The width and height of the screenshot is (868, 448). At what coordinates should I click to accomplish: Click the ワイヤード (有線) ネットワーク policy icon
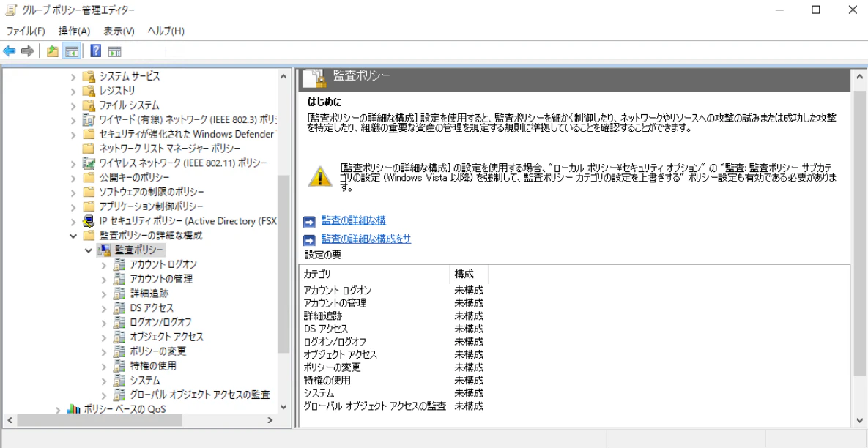pyautogui.click(x=89, y=119)
